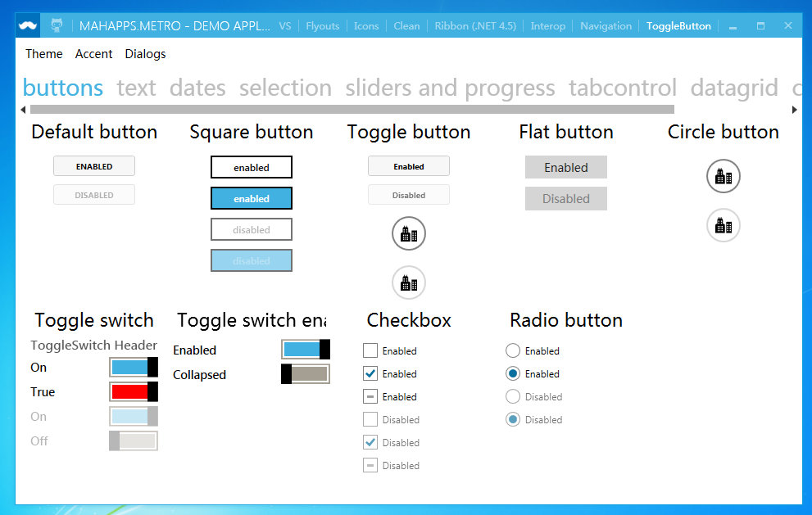This screenshot has height=515, width=812.
Task: Select the buttons tab
Action: [x=62, y=88]
